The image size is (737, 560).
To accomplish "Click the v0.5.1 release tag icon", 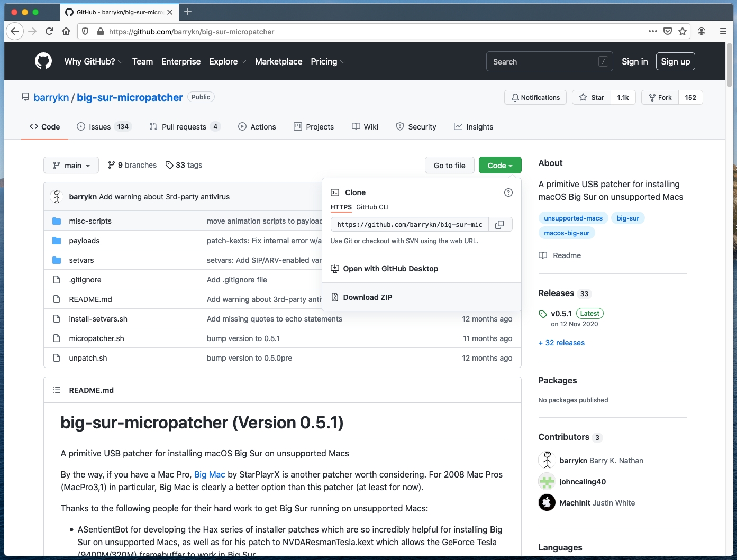I will (x=543, y=314).
